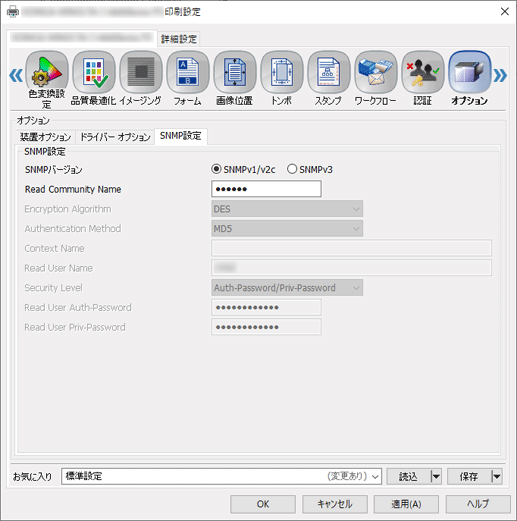Expand the お気に入り 標準設定 combo box
This screenshot has width=517, height=521.
221,476
